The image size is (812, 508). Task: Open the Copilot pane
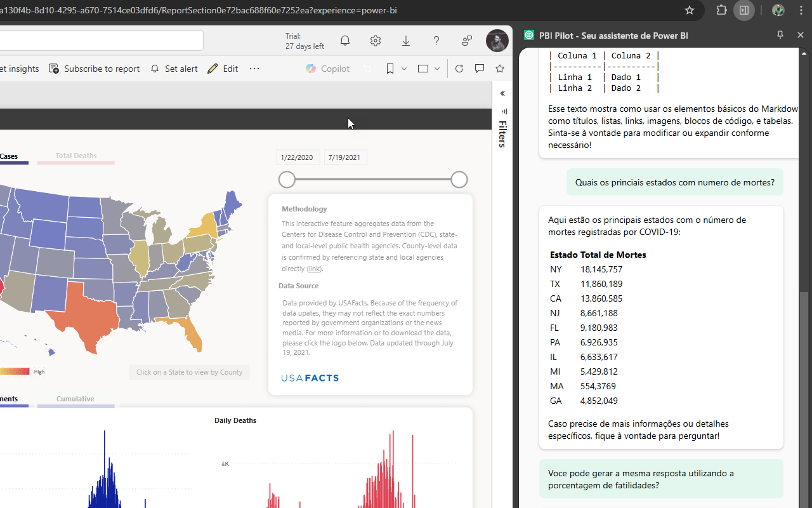coord(327,69)
